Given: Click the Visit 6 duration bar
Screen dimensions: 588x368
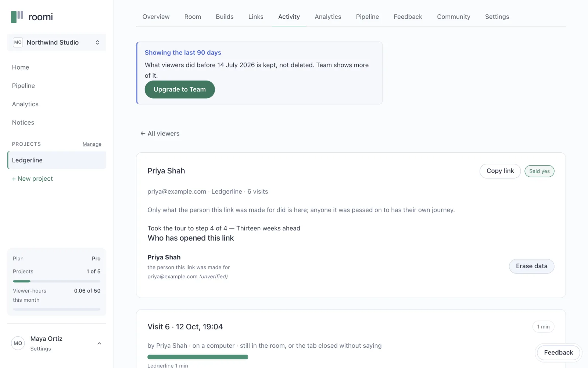Looking at the screenshot, I should click(x=198, y=357).
